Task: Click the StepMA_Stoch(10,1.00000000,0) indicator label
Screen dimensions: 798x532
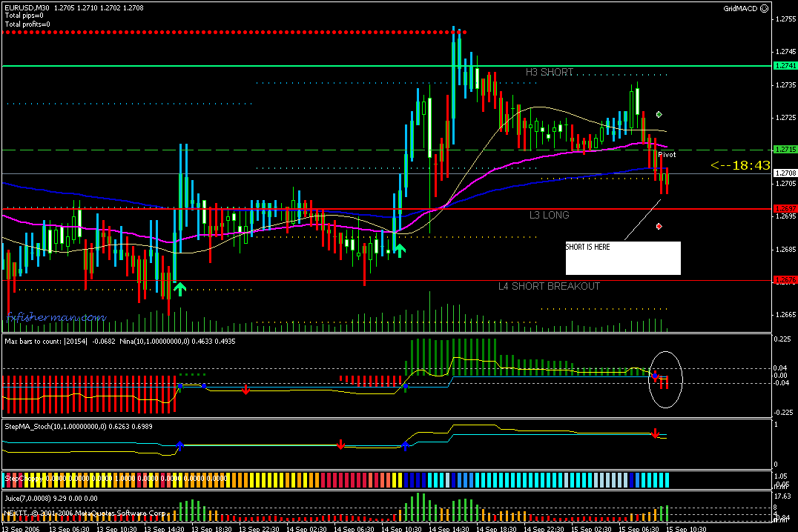Action: click(x=56, y=426)
